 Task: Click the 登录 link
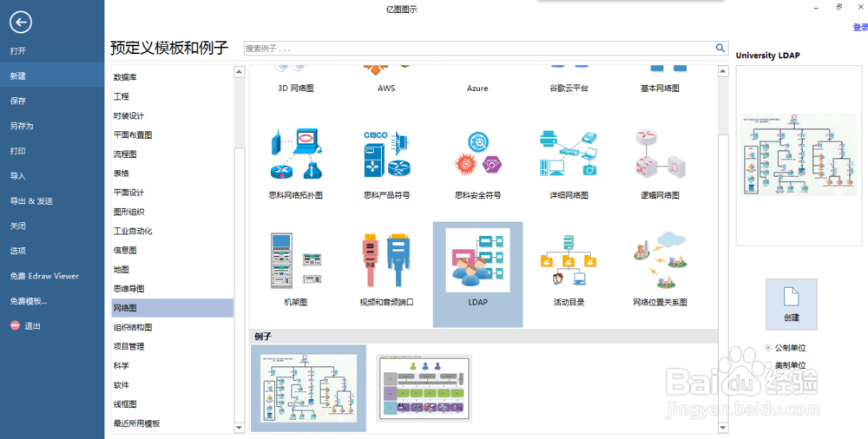pos(860,27)
